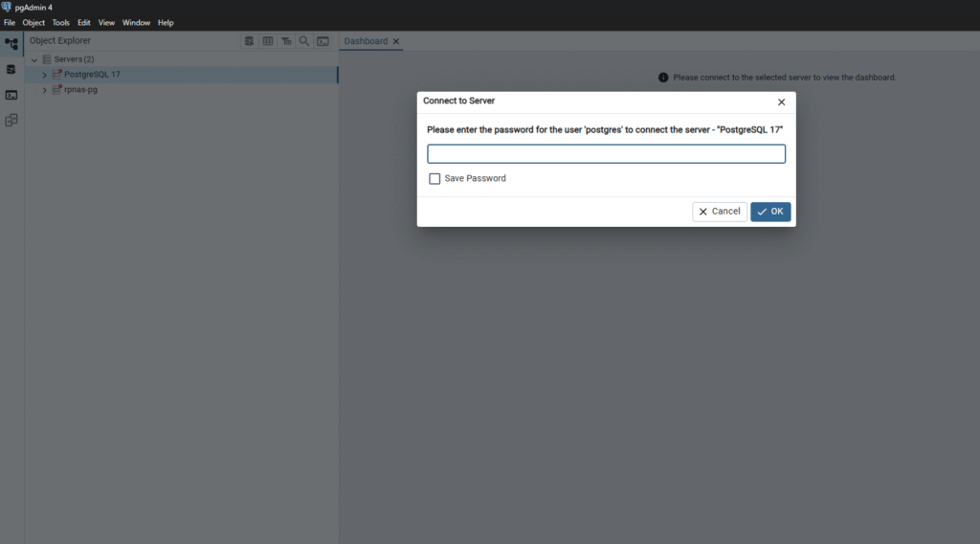Enable the Save Password checkbox

[x=435, y=178]
